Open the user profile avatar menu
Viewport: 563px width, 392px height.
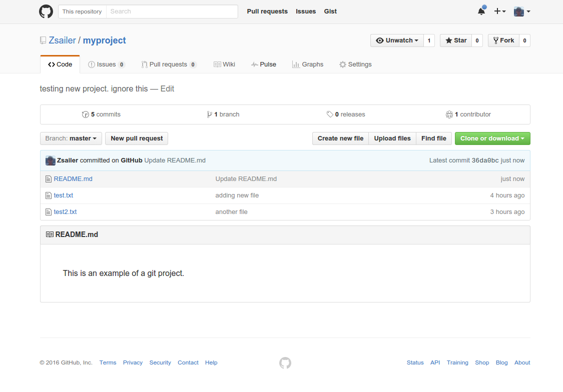(521, 11)
